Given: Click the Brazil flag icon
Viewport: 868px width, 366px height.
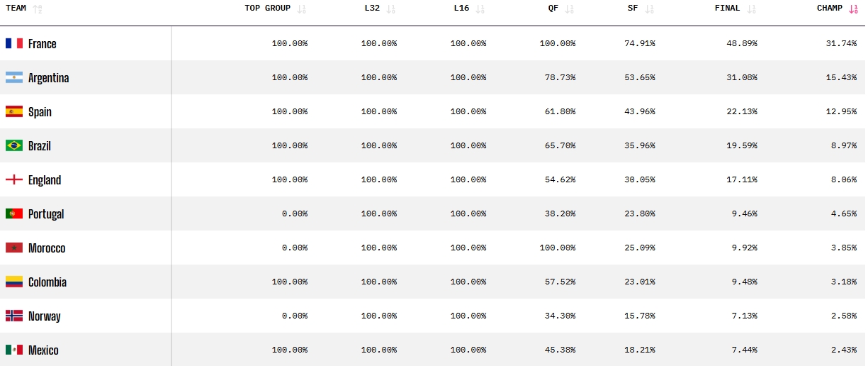Looking at the screenshot, I should 14,145.
